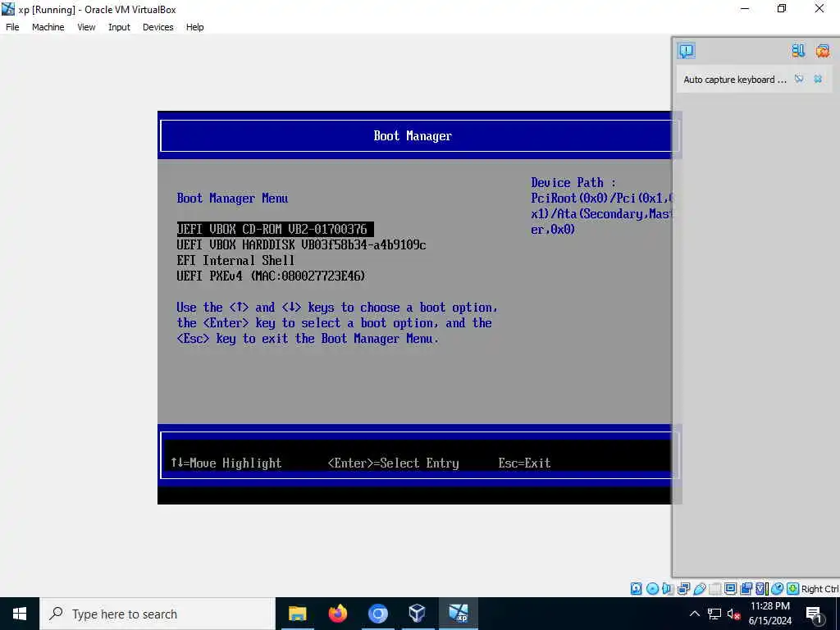840x630 pixels.
Task: Open the Help menu
Action: [x=195, y=27]
